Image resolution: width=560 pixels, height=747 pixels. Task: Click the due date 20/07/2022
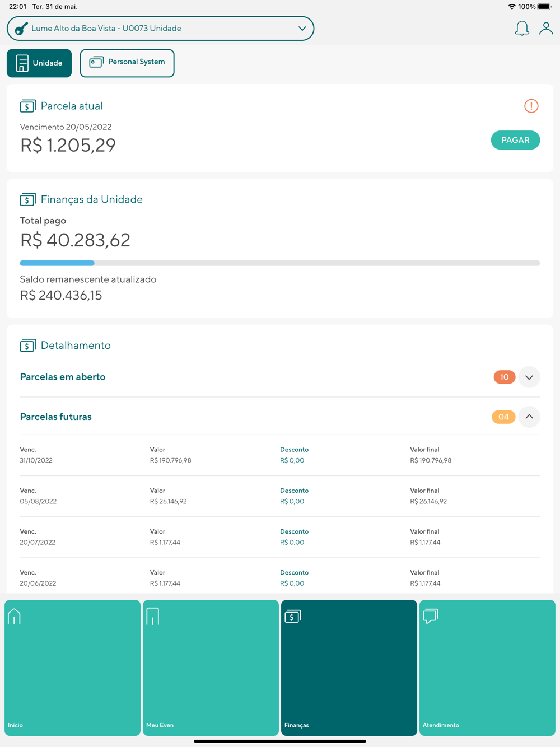pyautogui.click(x=38, y=542)
